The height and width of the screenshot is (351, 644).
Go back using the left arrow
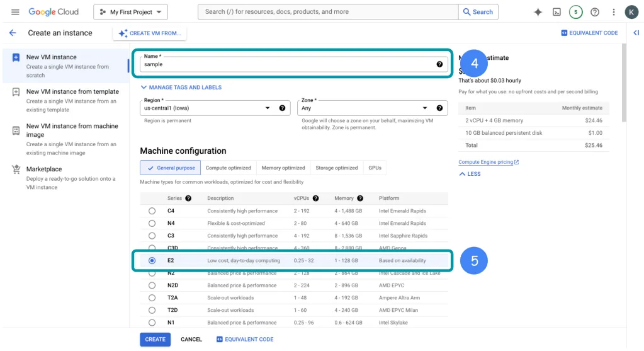(x=13, y=33)
